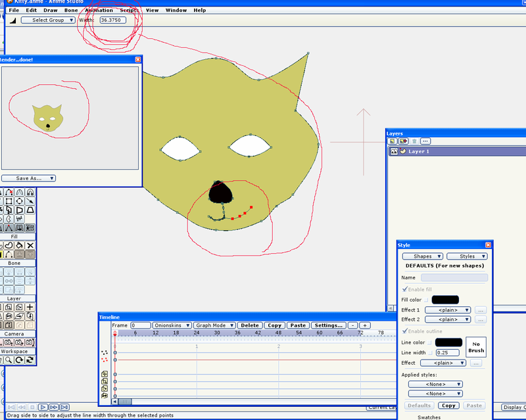Screen dimensions: 526x420
Task: Open the Effect 2 plain dropdown
Action: pyautogui.click(x=448, y=319)
